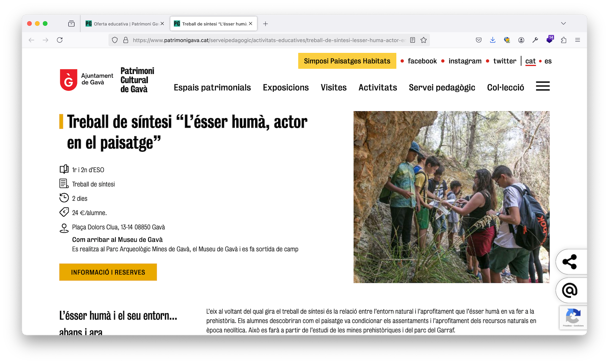609x364 pixels.
Task: Bookmark this page with the star icon
Action: [423, 40]
